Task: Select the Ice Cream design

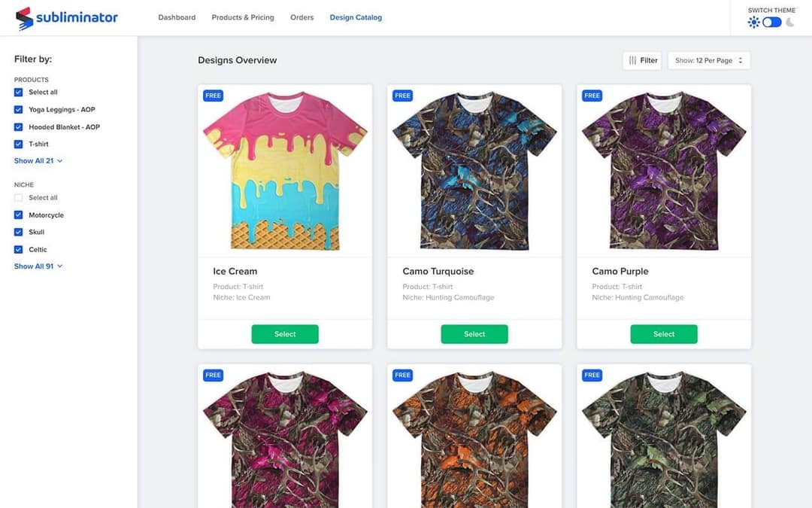Action: [x=285, y=334]
